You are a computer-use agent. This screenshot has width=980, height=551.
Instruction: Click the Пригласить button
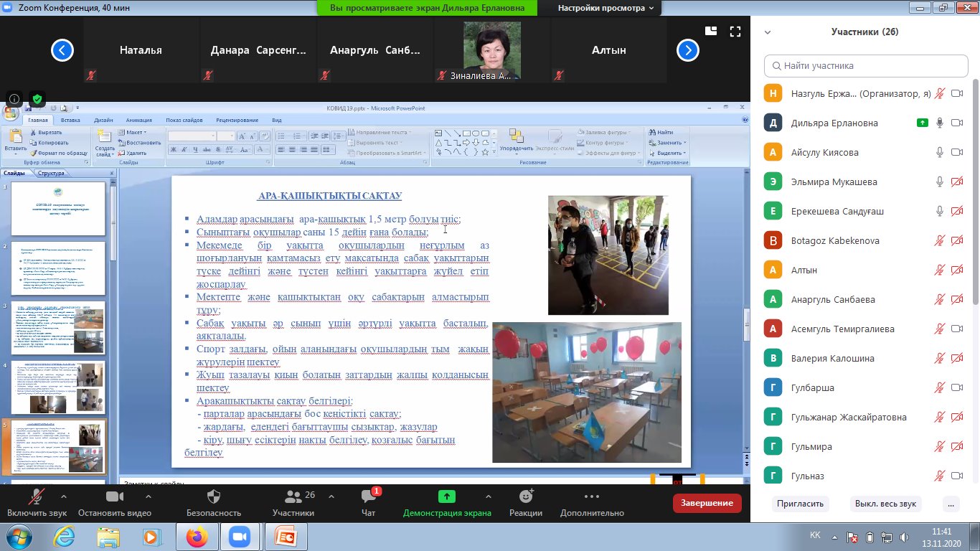pyautogui.click(x=800, y=504)
